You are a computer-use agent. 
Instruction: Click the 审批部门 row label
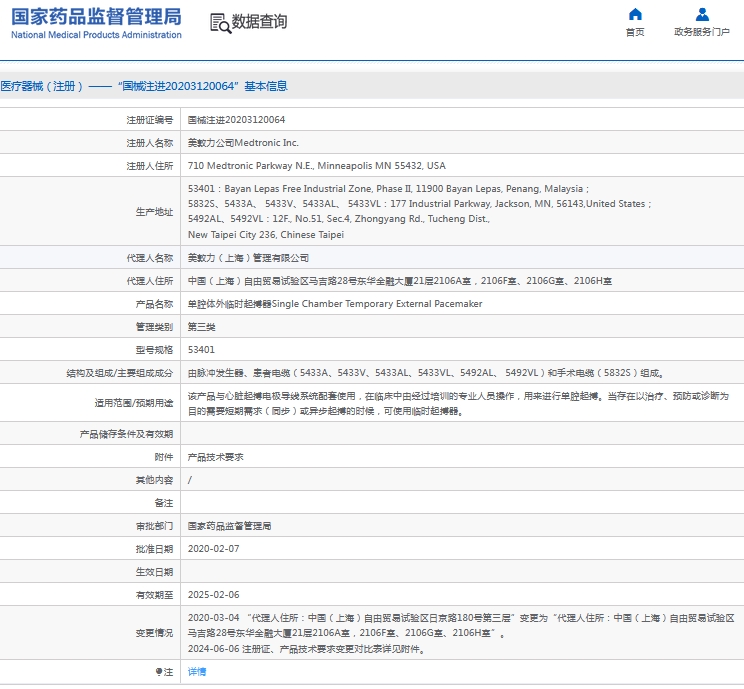point(155,526)
